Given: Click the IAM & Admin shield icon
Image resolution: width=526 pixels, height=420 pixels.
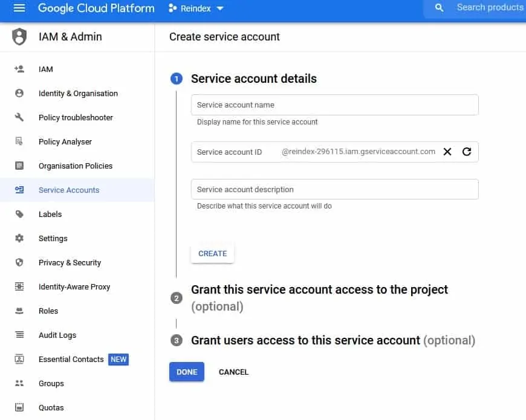Looking at the screenshot, I should pyautogui.click(x=19, y=36).
